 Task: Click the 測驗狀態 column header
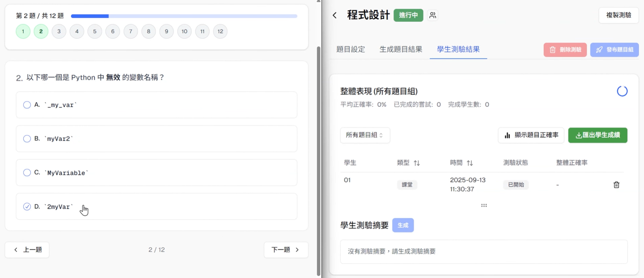(515, 163)
